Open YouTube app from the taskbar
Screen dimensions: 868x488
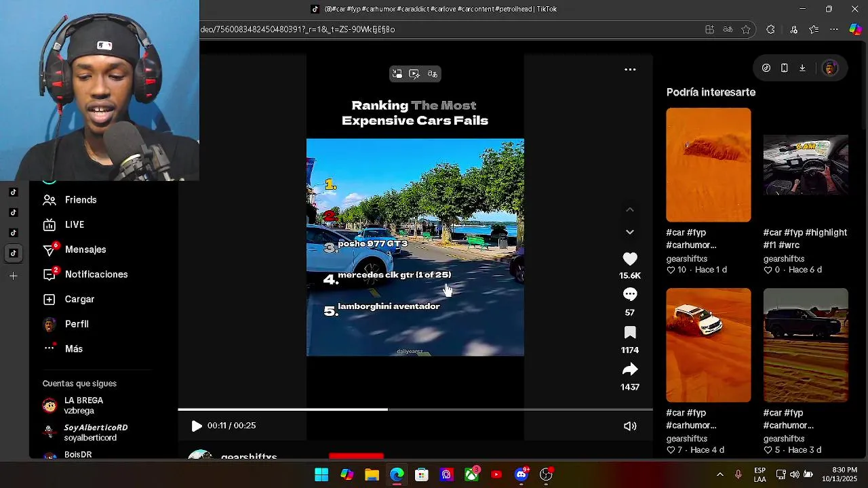pos(496,474)
